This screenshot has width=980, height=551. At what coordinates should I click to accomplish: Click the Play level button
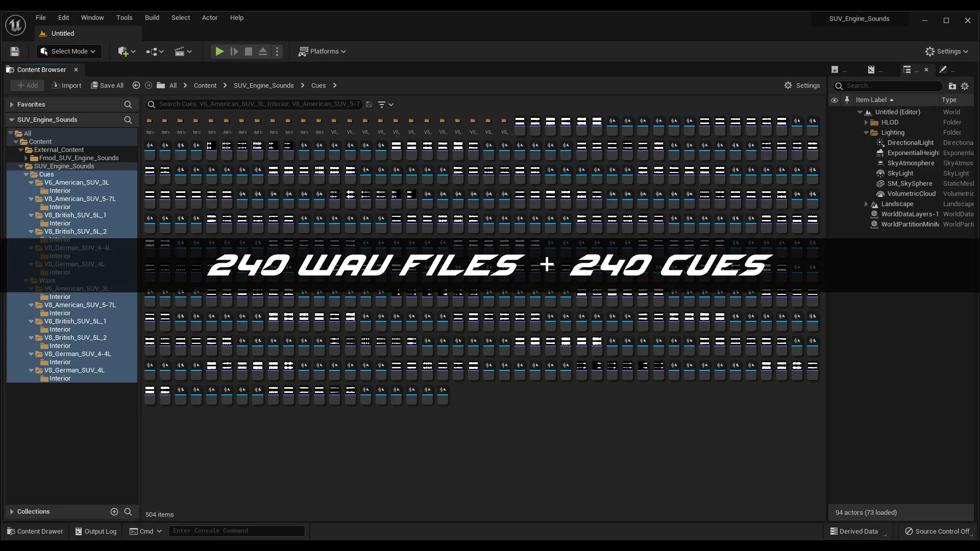(219, 52)
